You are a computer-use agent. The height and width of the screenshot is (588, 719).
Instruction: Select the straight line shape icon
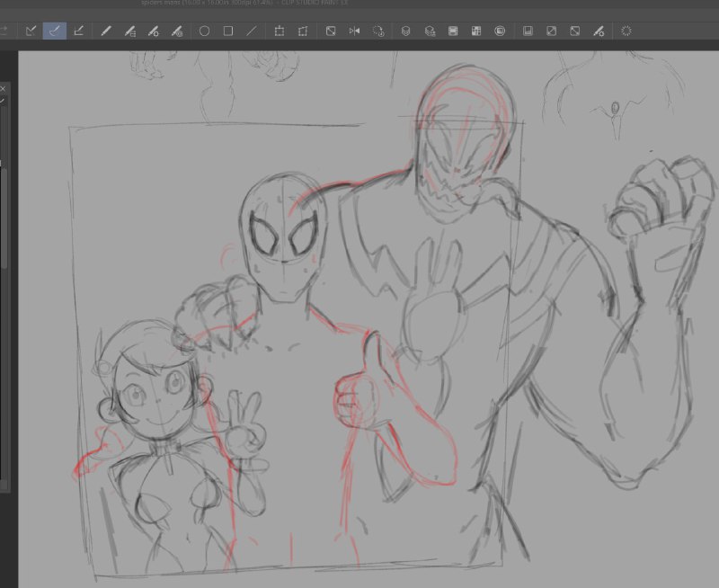click(252, 31)
